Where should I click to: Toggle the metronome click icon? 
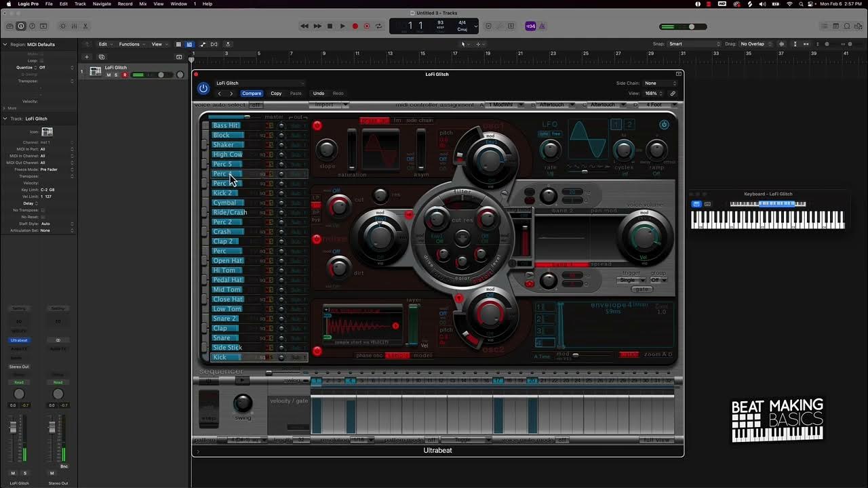coord(542,26)
